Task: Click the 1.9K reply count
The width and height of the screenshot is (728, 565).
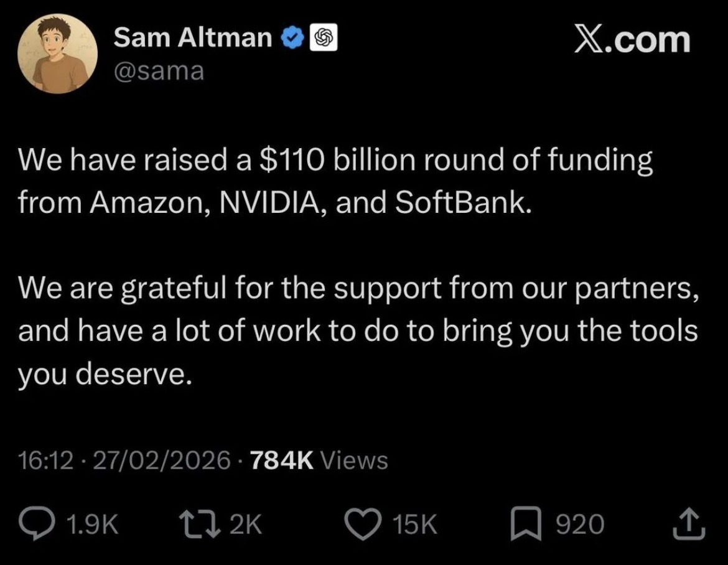Action: (x=91, y=525)
